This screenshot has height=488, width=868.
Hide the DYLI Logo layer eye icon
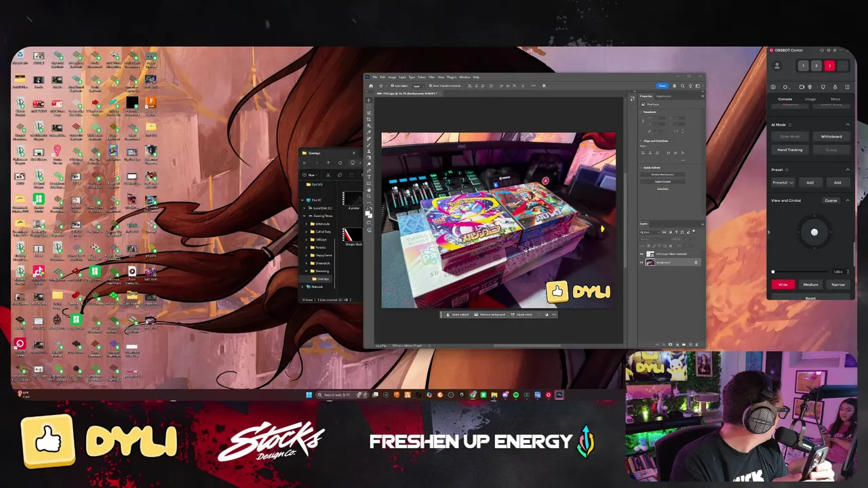click(x=642, y=254)
